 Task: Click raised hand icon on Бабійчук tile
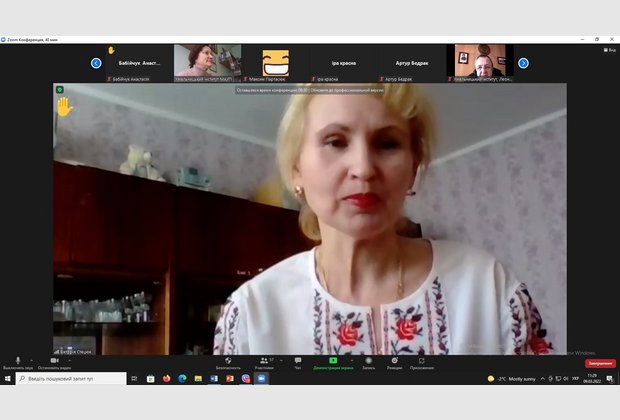[112, 50]
